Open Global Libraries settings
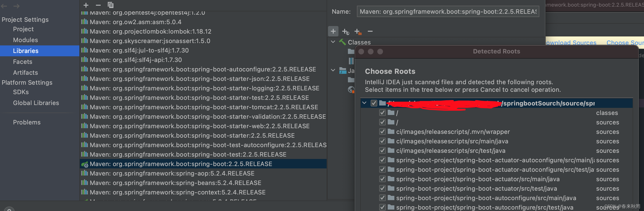 [36, 103]
